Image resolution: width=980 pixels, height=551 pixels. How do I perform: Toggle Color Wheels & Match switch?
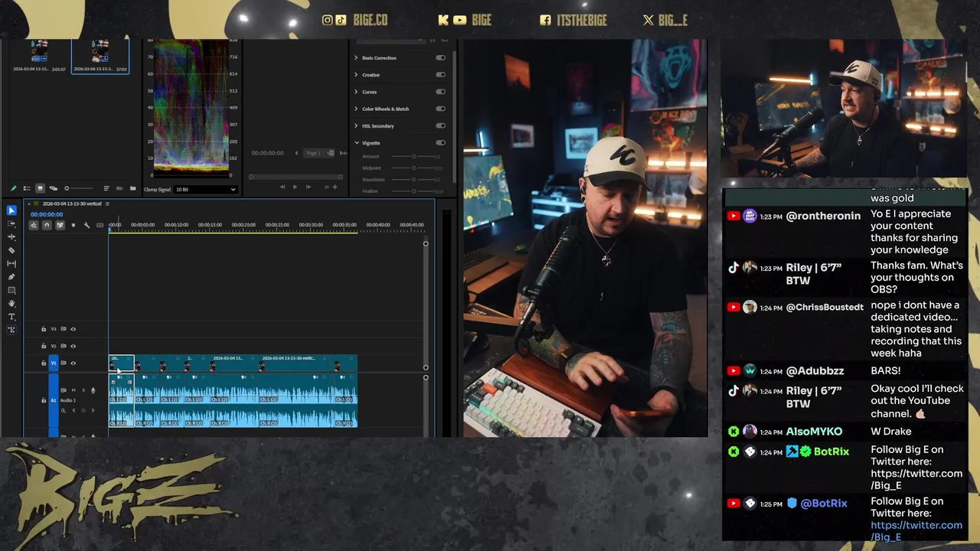[440, 109]
